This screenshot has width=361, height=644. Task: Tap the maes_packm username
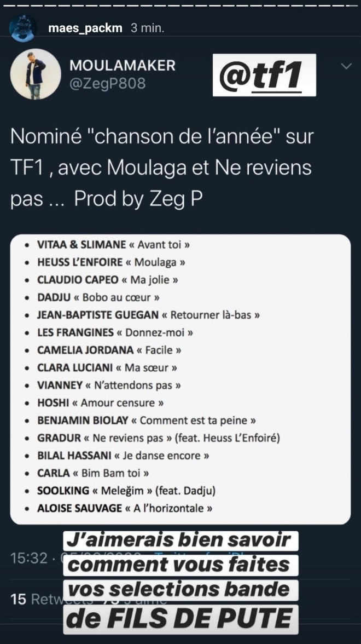[85, 28]
